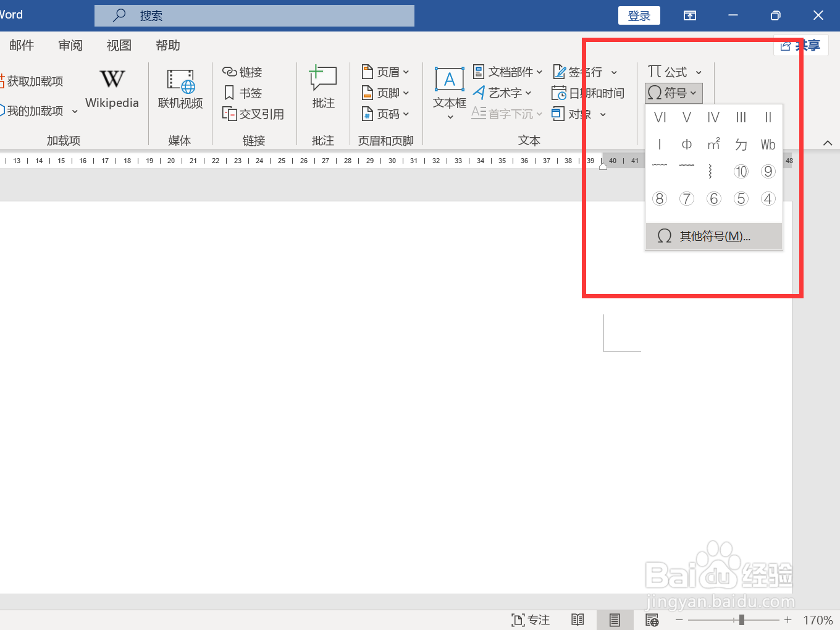Insert the circled number 7 symbol
The image size is (840, 630).
(687, 199)
